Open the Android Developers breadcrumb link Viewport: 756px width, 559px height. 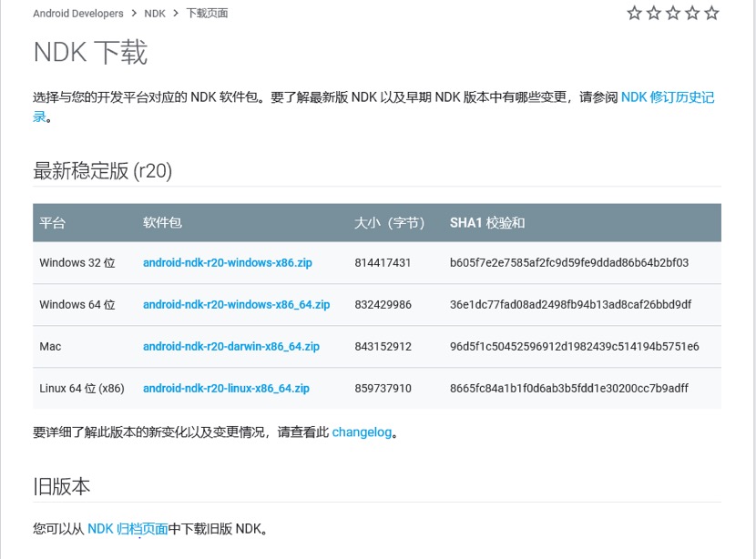[x=77, y=13]
